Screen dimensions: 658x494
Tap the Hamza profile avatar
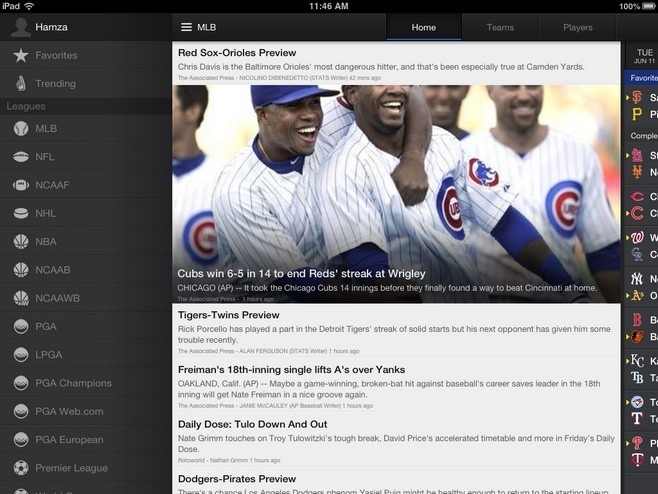point(21,27)
